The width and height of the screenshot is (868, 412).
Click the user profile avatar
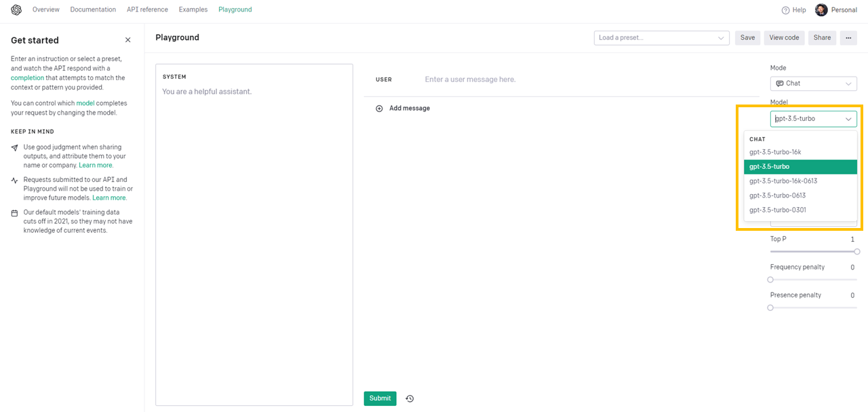821,10
